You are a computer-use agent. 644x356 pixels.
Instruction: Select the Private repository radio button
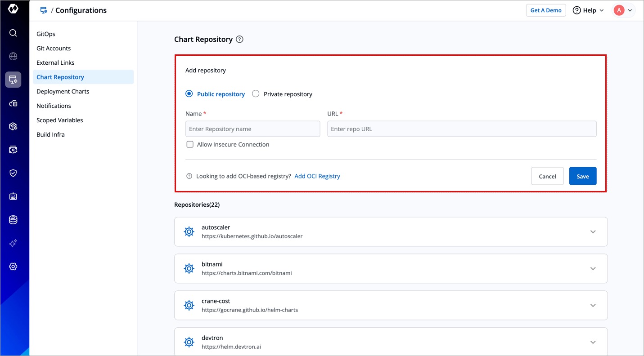tap(256, 94)
